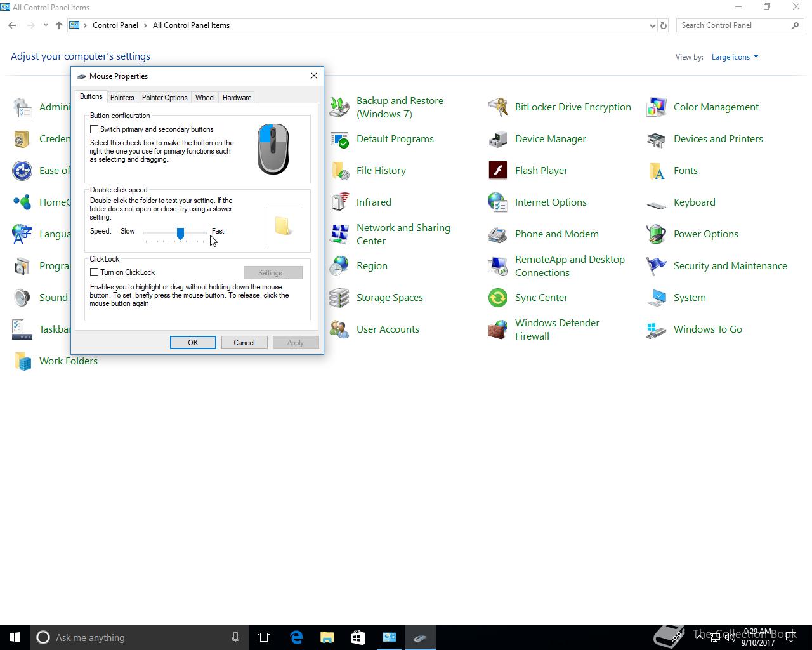Viewport: 812px width, 650px height.
Task: Check Turn on ClickLock
Action: [94, 272]
